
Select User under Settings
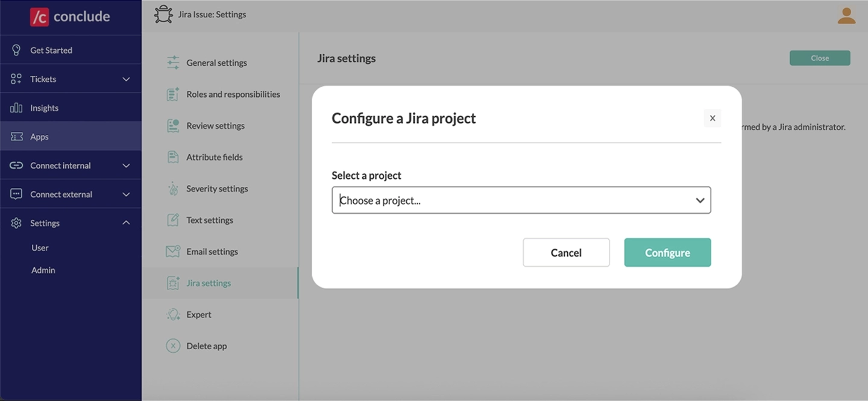40,247
